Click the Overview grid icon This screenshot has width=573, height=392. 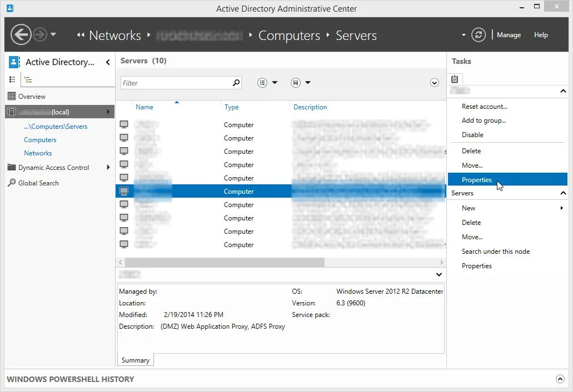(x=12, y=97)
